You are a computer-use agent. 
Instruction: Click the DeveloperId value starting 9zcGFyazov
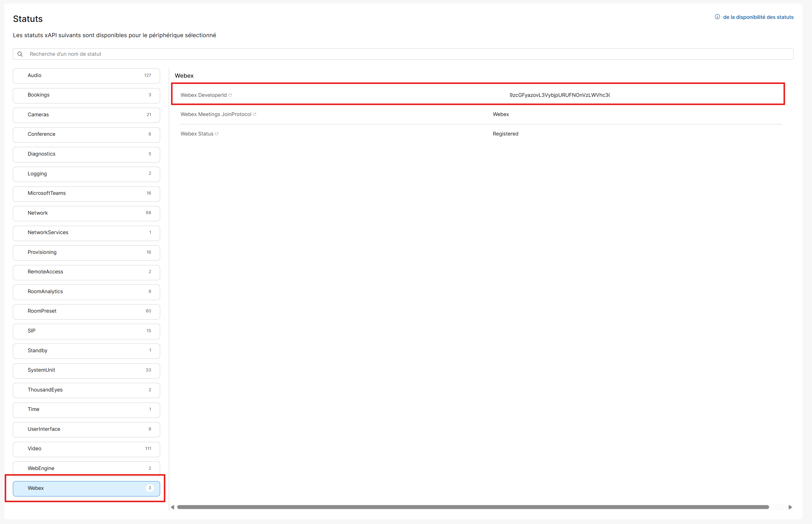pos(560,95)
